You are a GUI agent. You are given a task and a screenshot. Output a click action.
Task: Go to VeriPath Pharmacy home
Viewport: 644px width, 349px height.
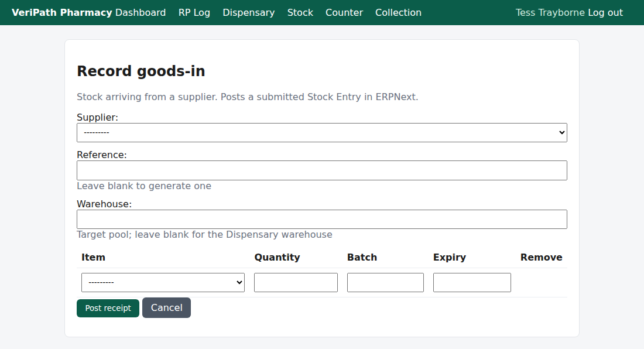[x=61, y=13]
